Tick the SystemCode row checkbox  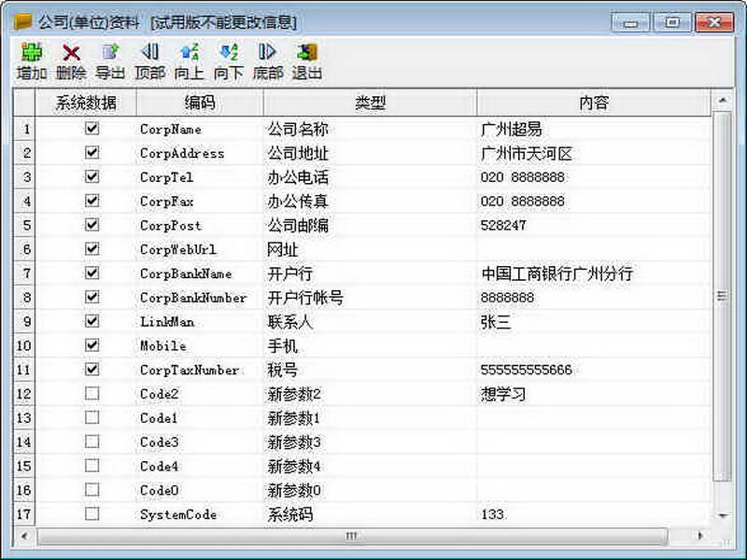(x=92, y=513)
